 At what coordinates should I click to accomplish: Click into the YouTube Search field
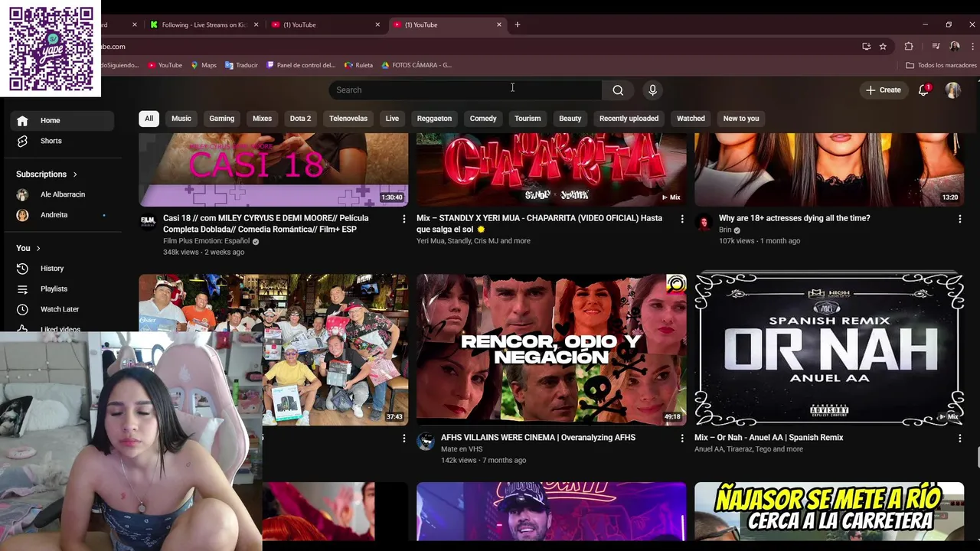coord(465,90)
